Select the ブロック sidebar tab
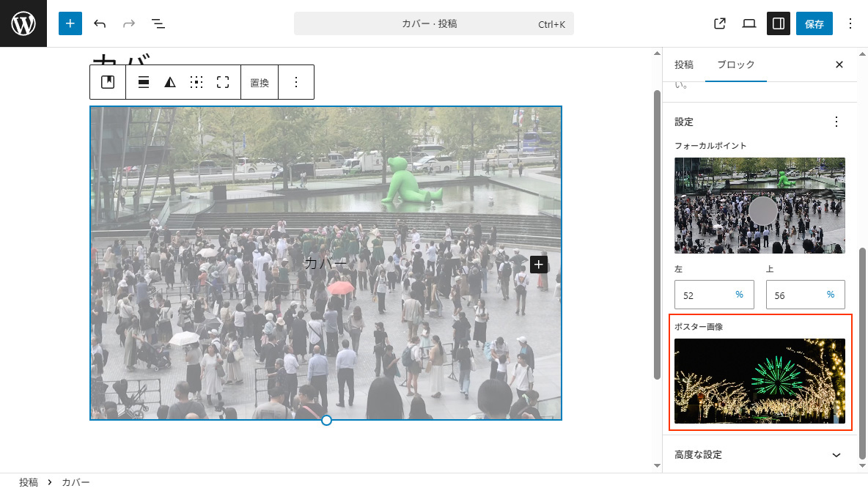This screenshot has width=868, height=491. coord(735,64)
